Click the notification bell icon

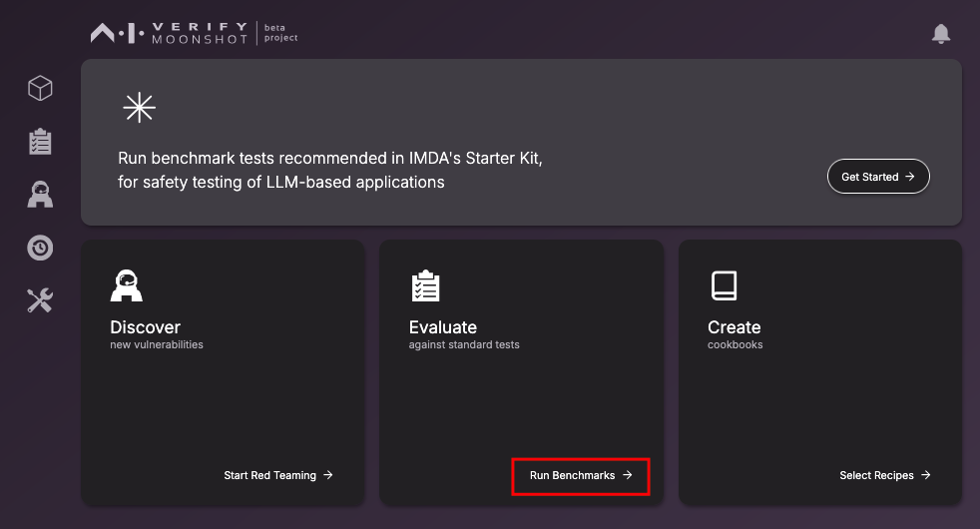941,33
